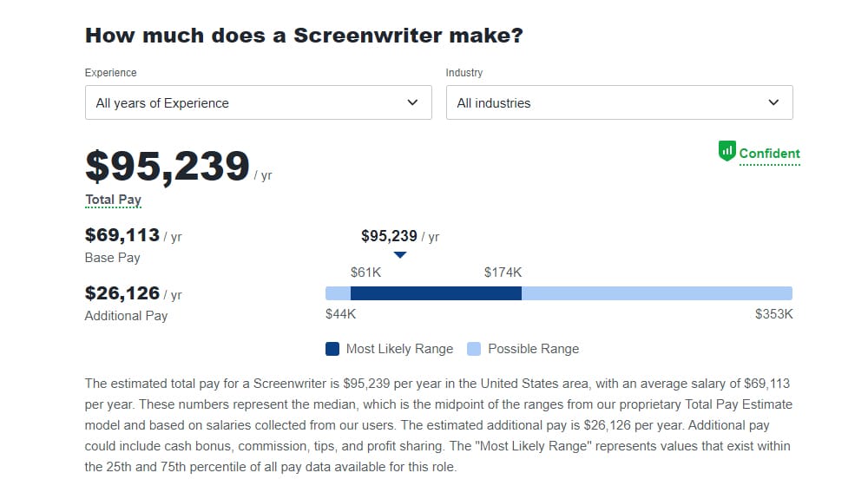Viewport: 868px width, 486px height.
Task: Expand the Industry dropdown chevron
Action: pos(774,102)
